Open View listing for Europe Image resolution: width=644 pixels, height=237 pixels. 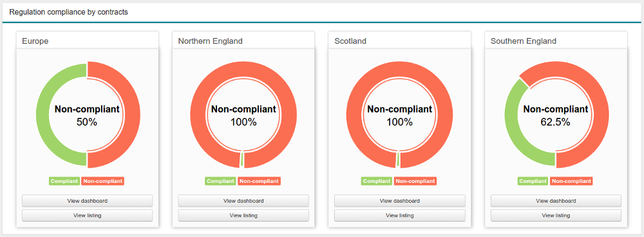pos(87,215)
